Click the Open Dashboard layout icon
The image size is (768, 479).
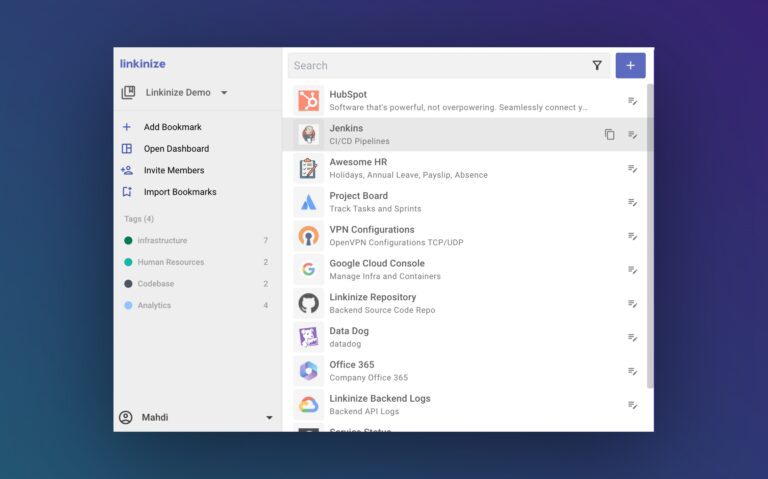click(x=126, y=148)
